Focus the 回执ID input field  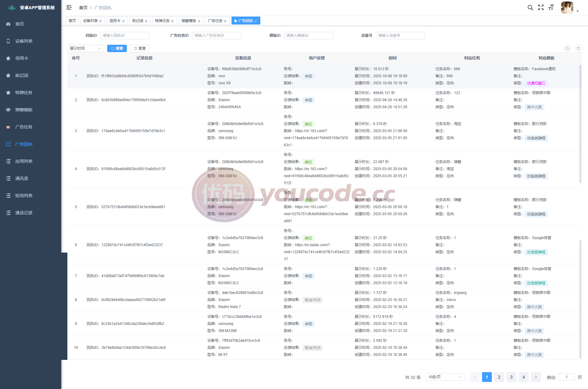click(x=125, y=36)
